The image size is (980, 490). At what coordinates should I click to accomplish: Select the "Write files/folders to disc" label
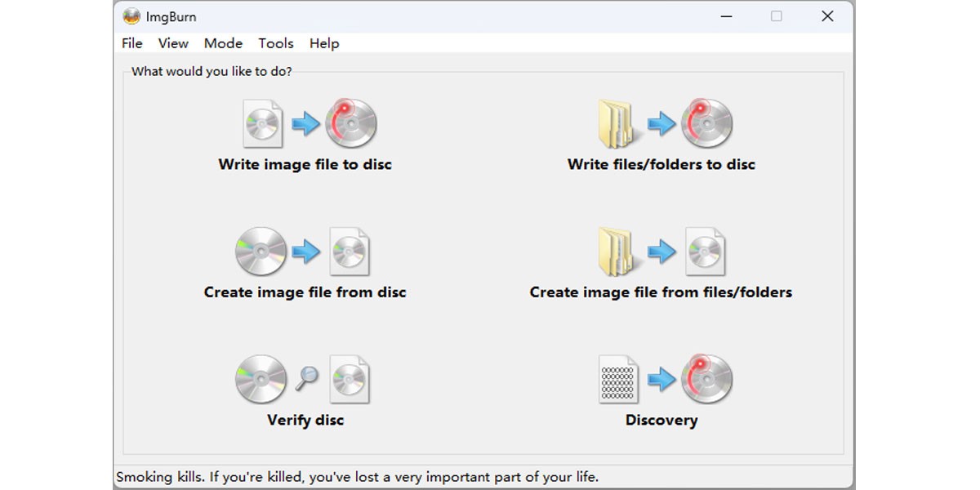[x=661, y=164]
